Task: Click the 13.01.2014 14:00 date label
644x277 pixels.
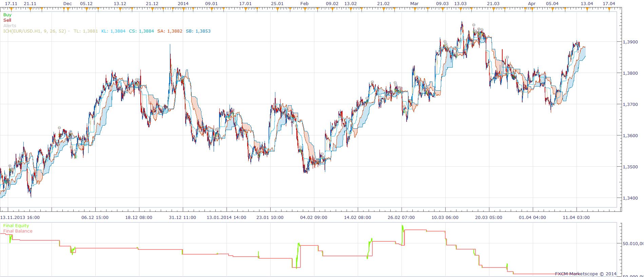Action: 227,218
